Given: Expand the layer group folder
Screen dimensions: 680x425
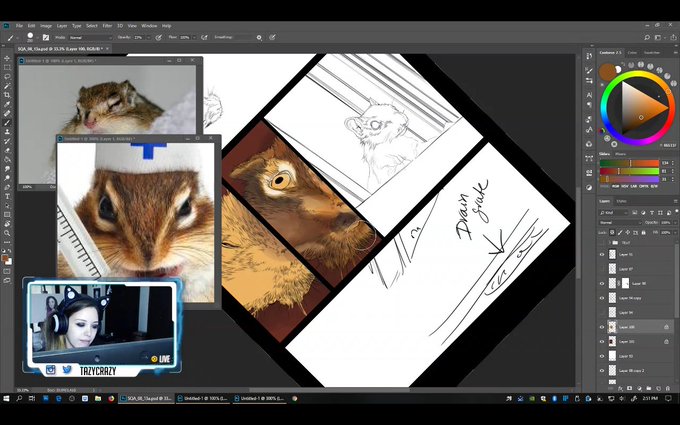Looking at the screenshot, I should (610, 243).
